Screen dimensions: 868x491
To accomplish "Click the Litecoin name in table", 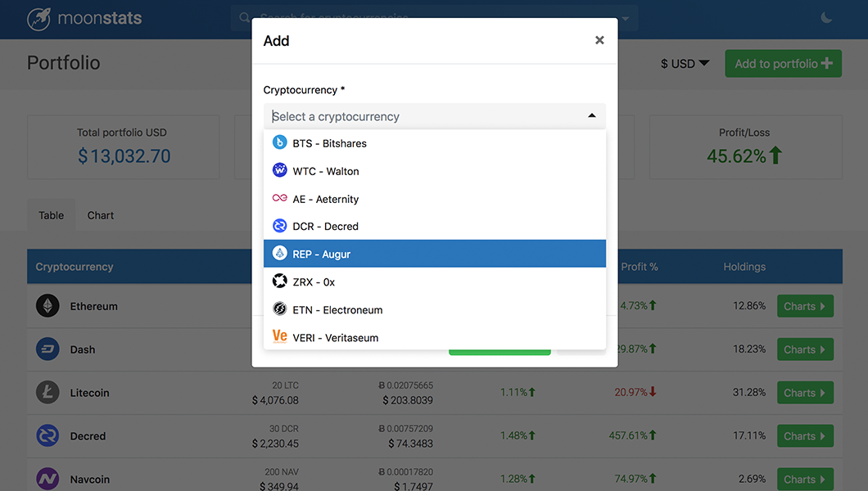I will click(x=90, y=393).
